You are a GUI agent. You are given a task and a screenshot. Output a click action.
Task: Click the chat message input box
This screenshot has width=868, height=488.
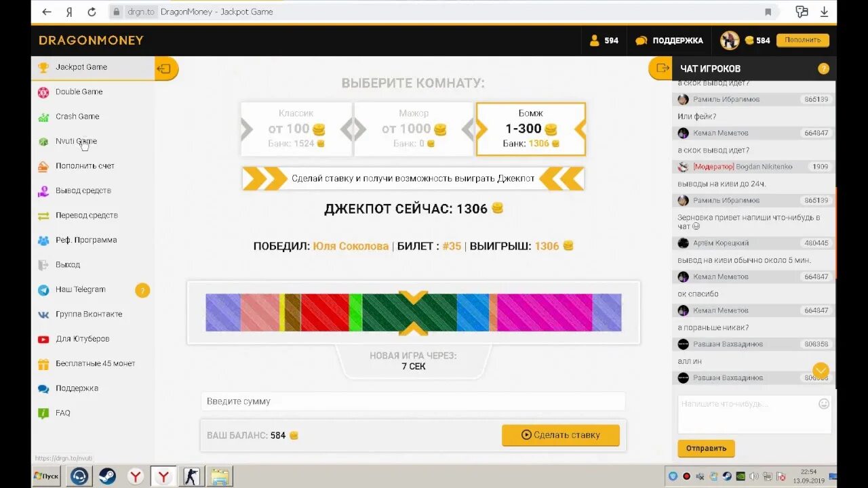[x=754, y=414]
